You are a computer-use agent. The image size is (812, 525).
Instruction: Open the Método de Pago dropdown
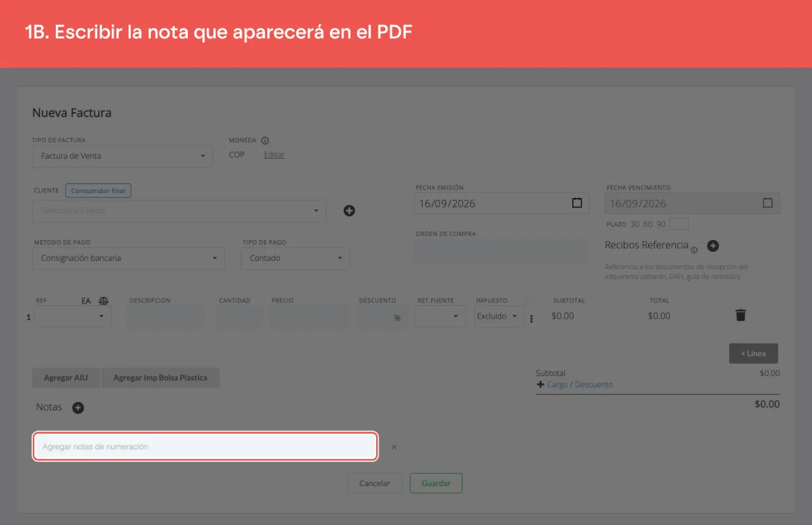[x=128, y=258]
